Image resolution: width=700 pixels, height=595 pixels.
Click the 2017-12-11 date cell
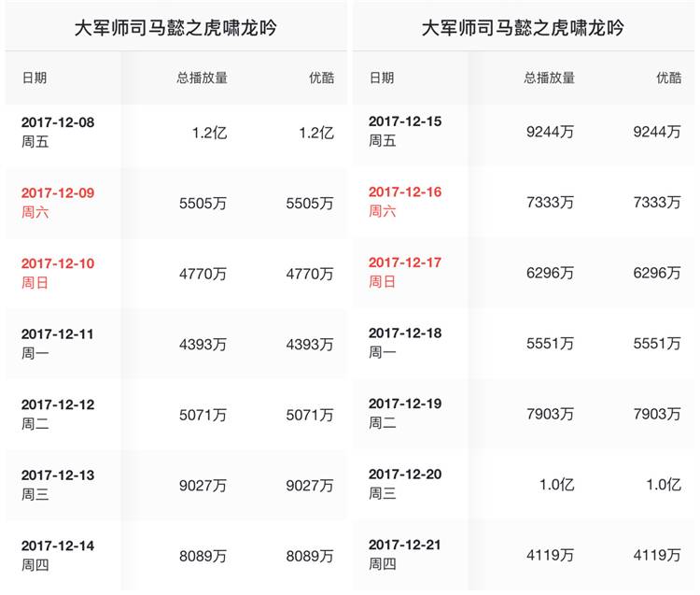(58, 334)
